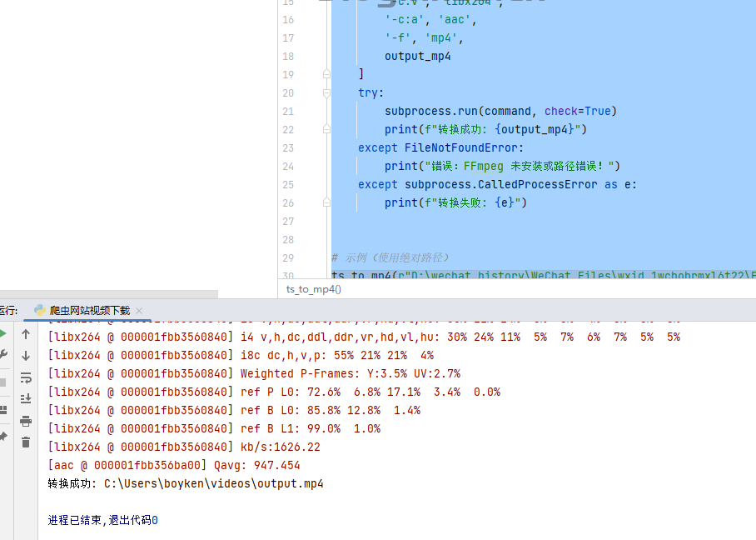The height and width of the screenshot is (540, 756).
Task: Jump down the stack trace with down arrow
Action: click(x=26, y=356)
